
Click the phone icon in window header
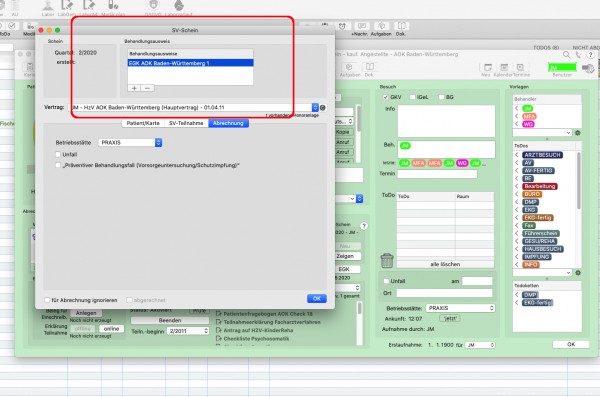(579, 55)
